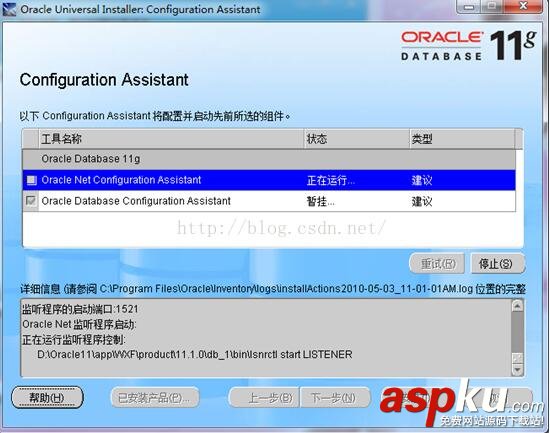The image size is (550, 433).
Task: Click the 重试(R) button
Action: (x=437, y=263)
